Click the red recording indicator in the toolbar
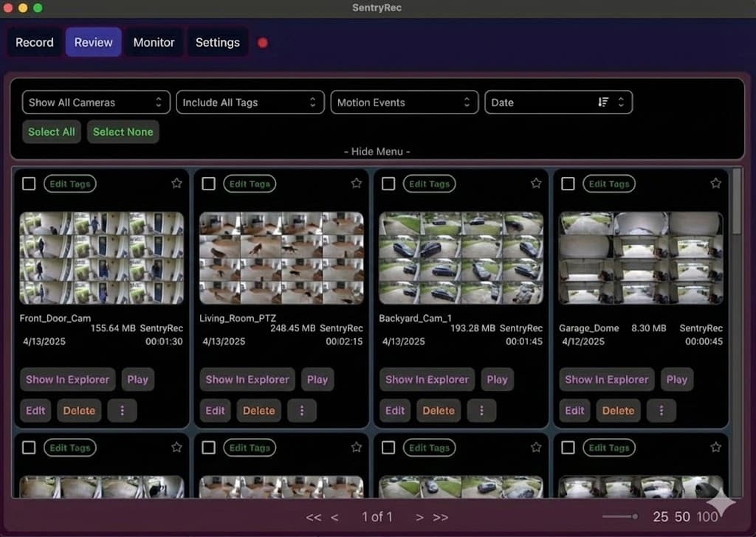This screenshot has width=756, height=537. point(263,43)
